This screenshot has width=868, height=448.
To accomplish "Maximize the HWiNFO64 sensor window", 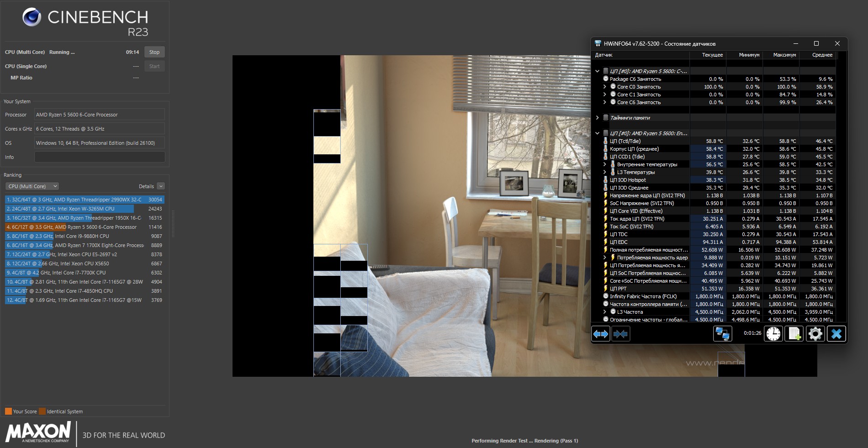I will [x=816, y=43].
